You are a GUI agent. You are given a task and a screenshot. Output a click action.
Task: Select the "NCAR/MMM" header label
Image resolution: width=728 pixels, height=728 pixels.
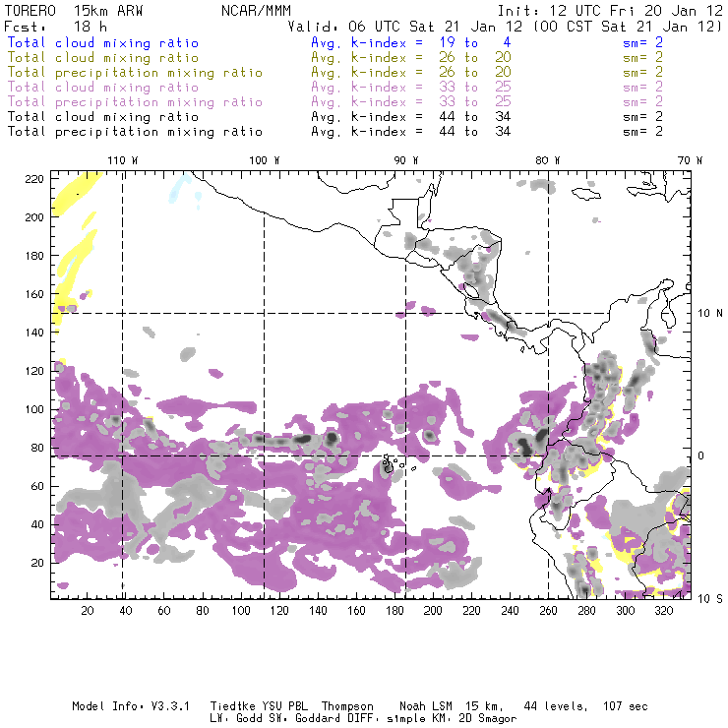point(256,11)
